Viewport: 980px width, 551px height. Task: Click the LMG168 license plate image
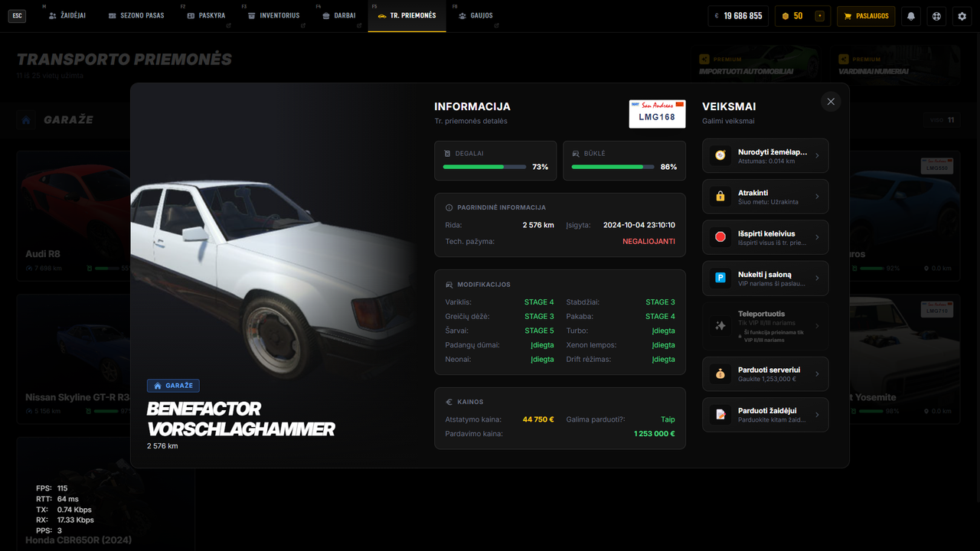(657, 113)
